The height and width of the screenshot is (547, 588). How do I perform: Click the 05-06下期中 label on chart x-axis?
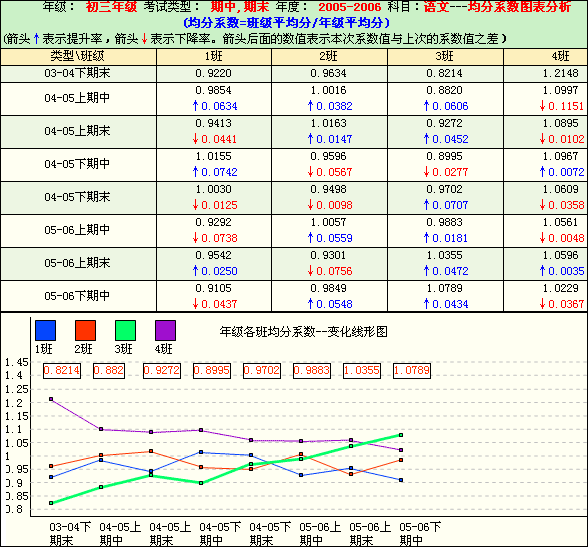pos(420,534)
